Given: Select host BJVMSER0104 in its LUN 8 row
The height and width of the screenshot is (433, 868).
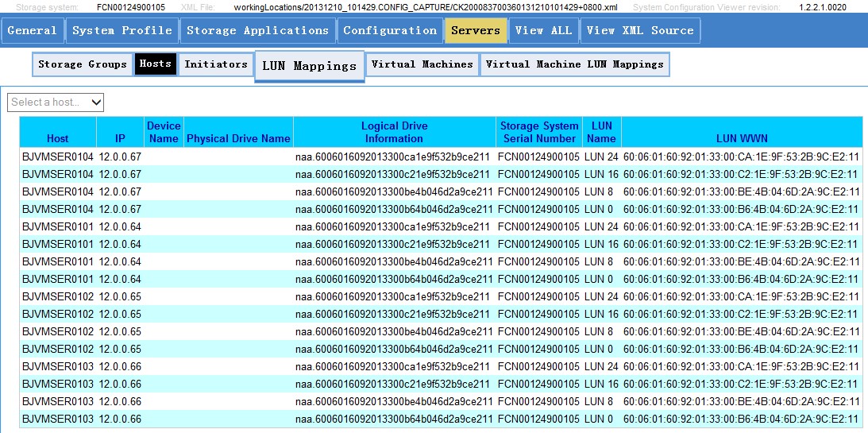Looking at the screenshot, I should 58,191.
